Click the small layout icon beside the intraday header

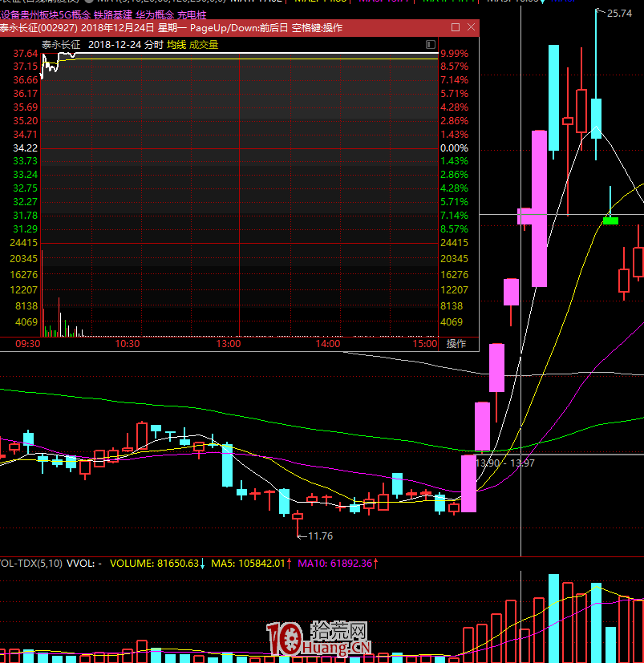click(431, 45)
